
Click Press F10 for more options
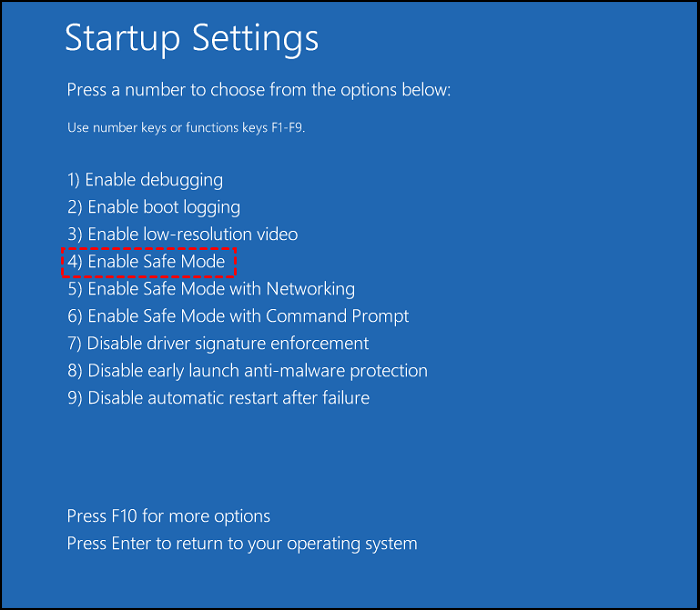(168, 517)
